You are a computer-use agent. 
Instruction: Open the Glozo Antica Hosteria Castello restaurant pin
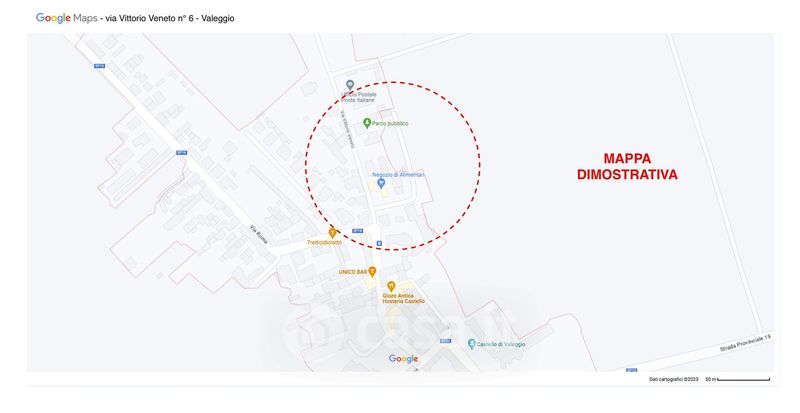(391, 286)
